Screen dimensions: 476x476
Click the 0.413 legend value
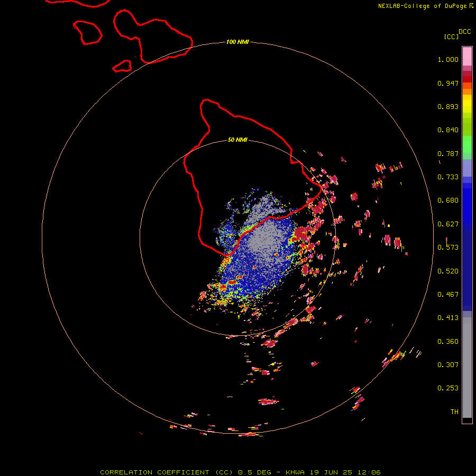click(x=448, y=318)
